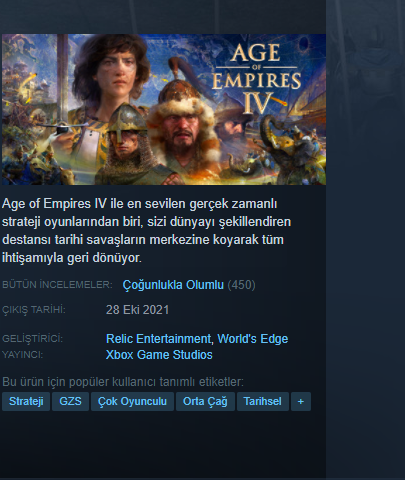
Task: Visit World's Edge developer page
Action: 253,339
